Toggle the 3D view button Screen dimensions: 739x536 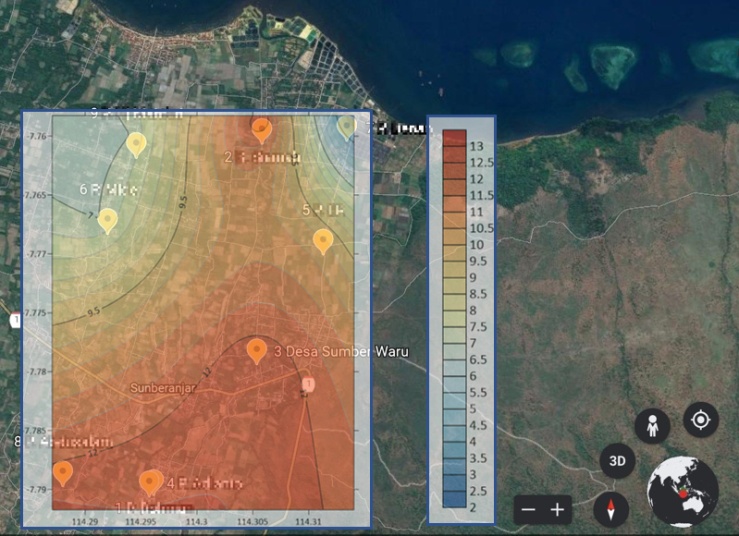617,461
